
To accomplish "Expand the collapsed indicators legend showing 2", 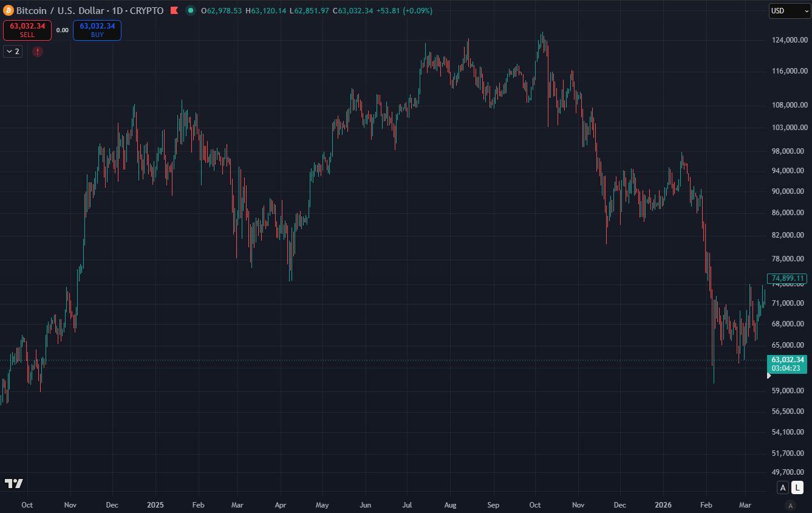I will click(x=13, y=52).
